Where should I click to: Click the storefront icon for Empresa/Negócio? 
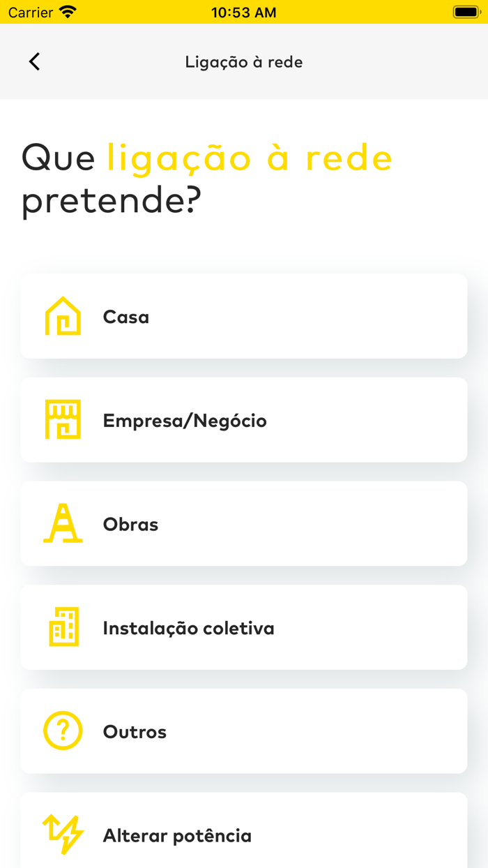click(63, 419)
